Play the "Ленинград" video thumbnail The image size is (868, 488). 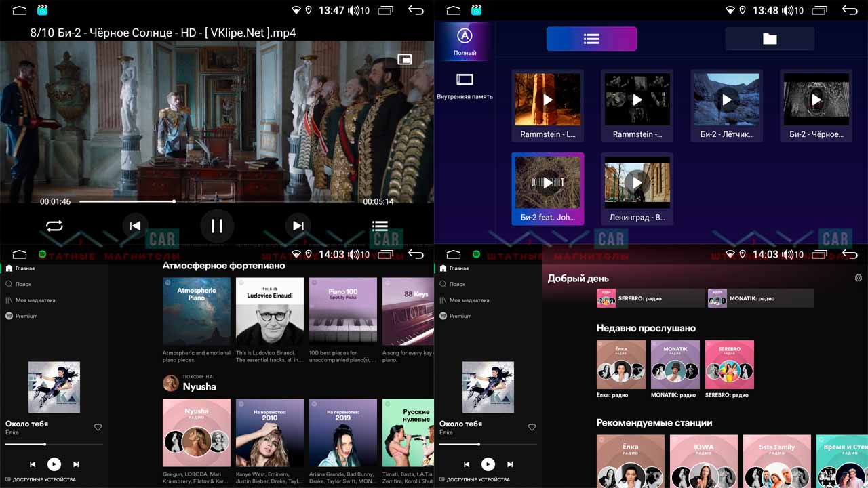pyautogui.click(x=637, y=183)
